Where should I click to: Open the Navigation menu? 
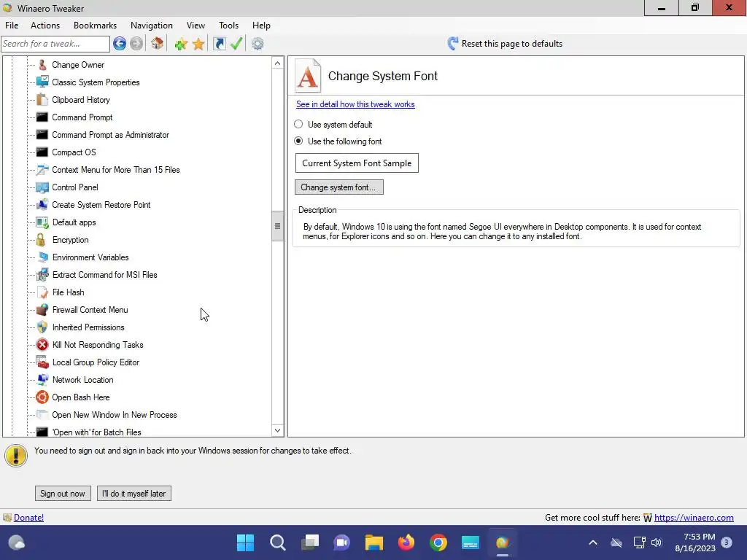tap(152, 26)
